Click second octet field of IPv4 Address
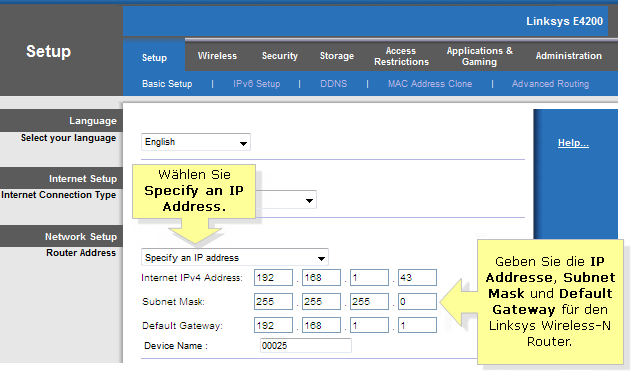 coord(321,278)
